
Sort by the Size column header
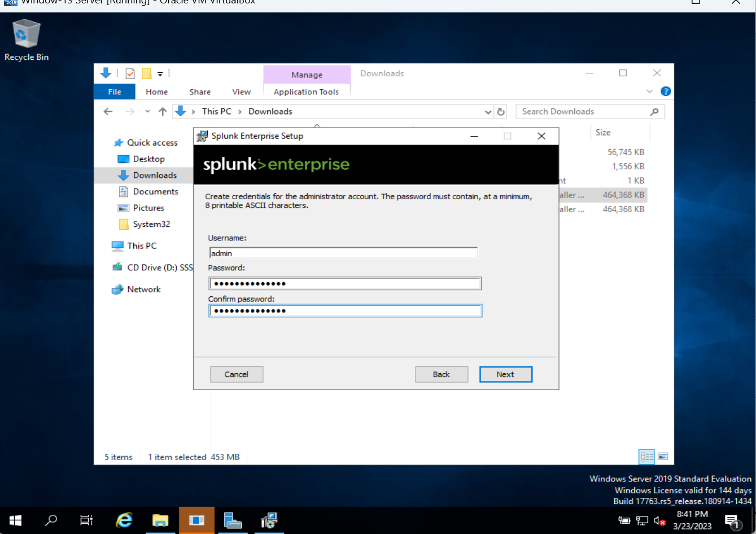603,133
